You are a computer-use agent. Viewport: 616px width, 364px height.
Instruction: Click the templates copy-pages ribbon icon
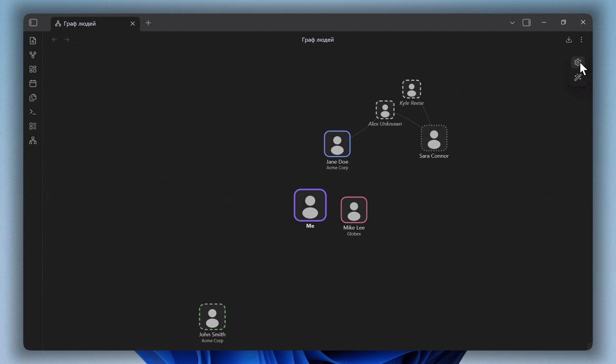tap(33, 98)
